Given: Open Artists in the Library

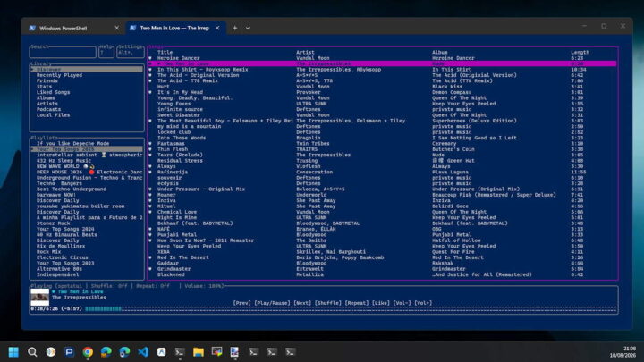Looking at the screenshot, I should point(47,104).
